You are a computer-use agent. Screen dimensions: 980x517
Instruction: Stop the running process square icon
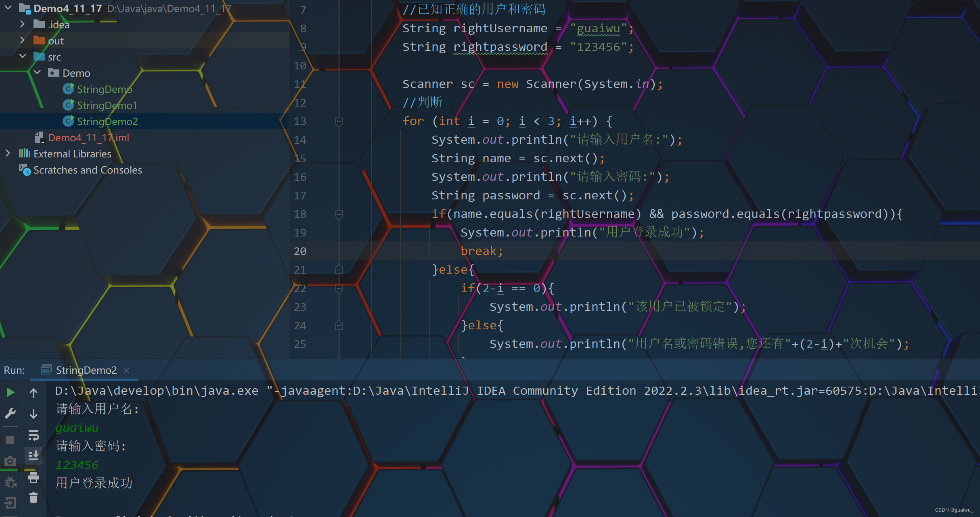(x=10, y=440)
